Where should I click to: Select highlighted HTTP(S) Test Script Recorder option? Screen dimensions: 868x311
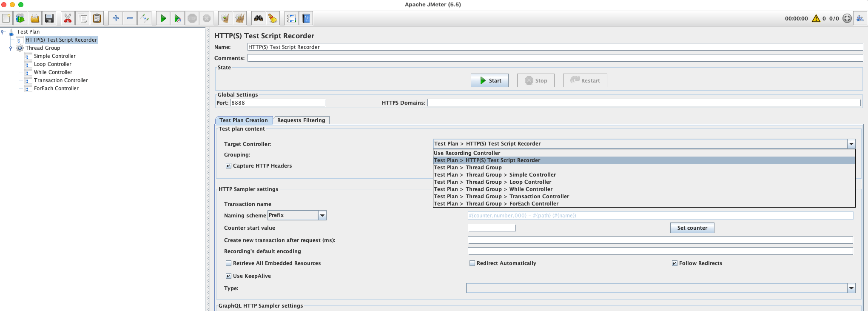[x=644, y=160]
